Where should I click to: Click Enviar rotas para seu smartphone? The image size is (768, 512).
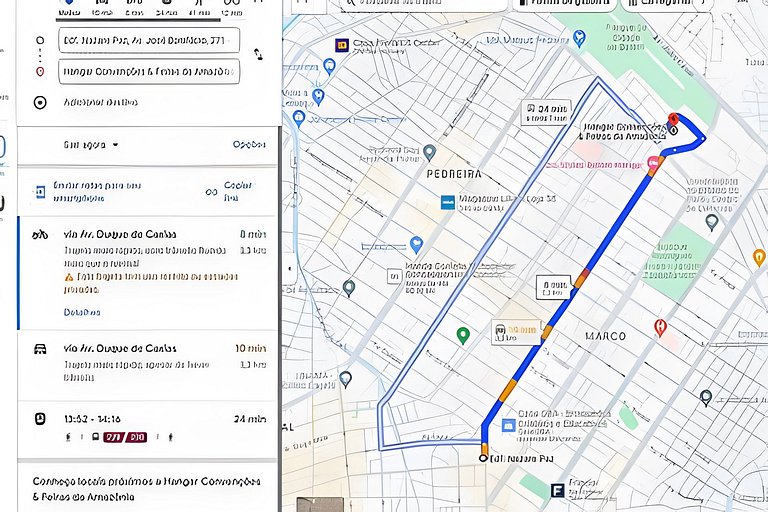(97, 192)
